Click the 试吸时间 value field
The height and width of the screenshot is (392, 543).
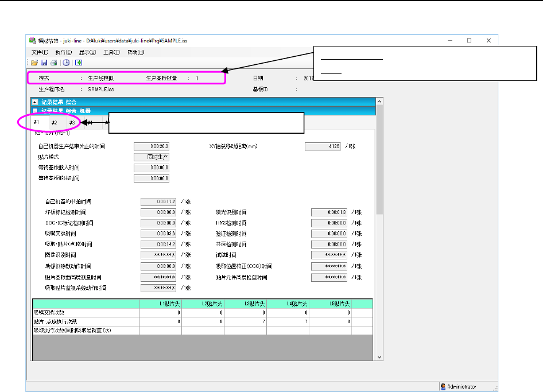329,255
